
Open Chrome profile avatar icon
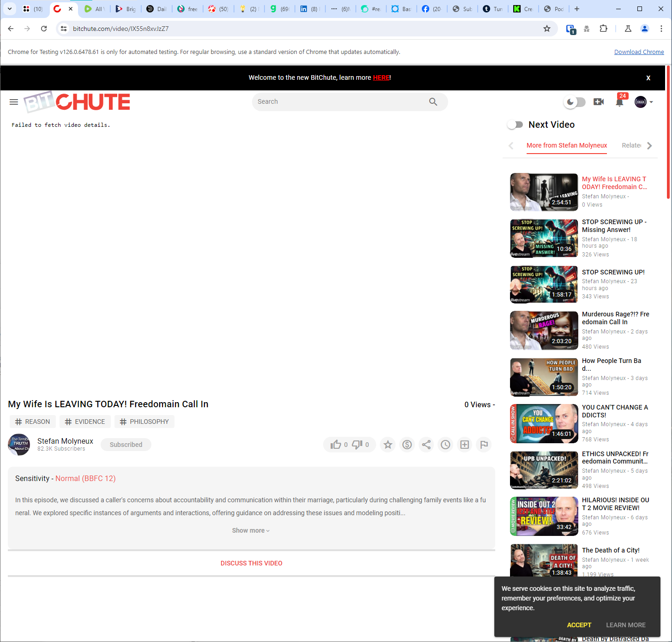pos(645,29)
